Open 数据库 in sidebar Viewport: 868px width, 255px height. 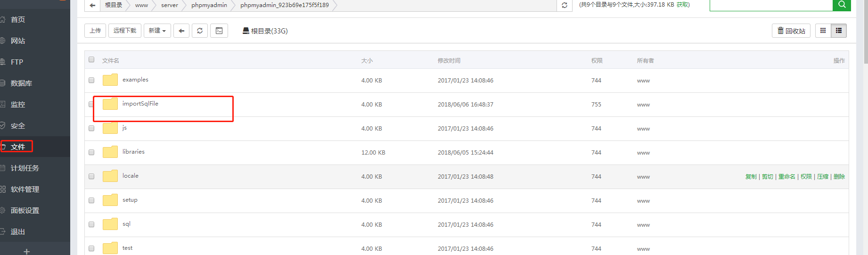21,83
